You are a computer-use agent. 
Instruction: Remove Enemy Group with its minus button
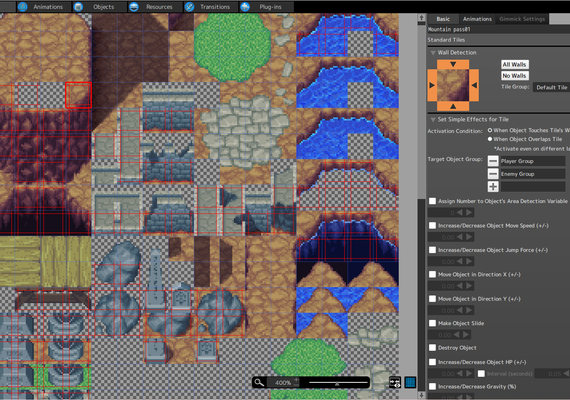tap(493, 174)
